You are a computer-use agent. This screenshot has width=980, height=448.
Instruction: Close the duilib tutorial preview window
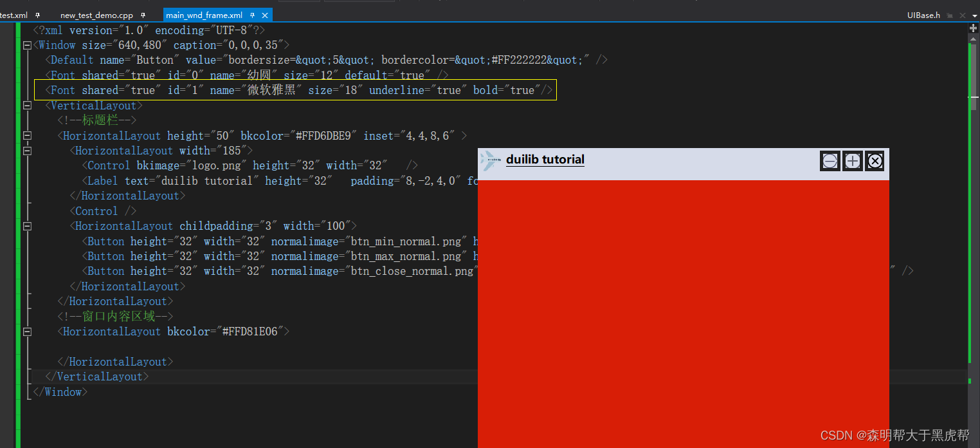pyautogui.click(x=875, y=161)
